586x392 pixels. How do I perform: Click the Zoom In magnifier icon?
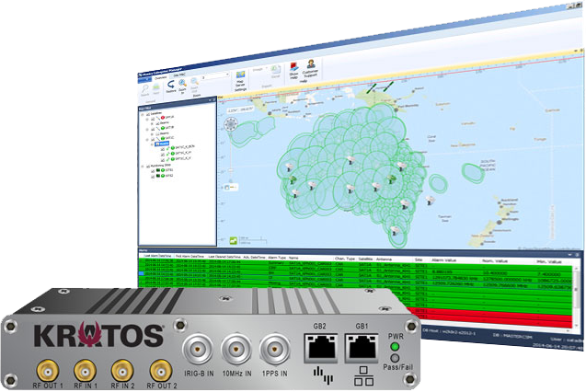[x=182, y=83]
